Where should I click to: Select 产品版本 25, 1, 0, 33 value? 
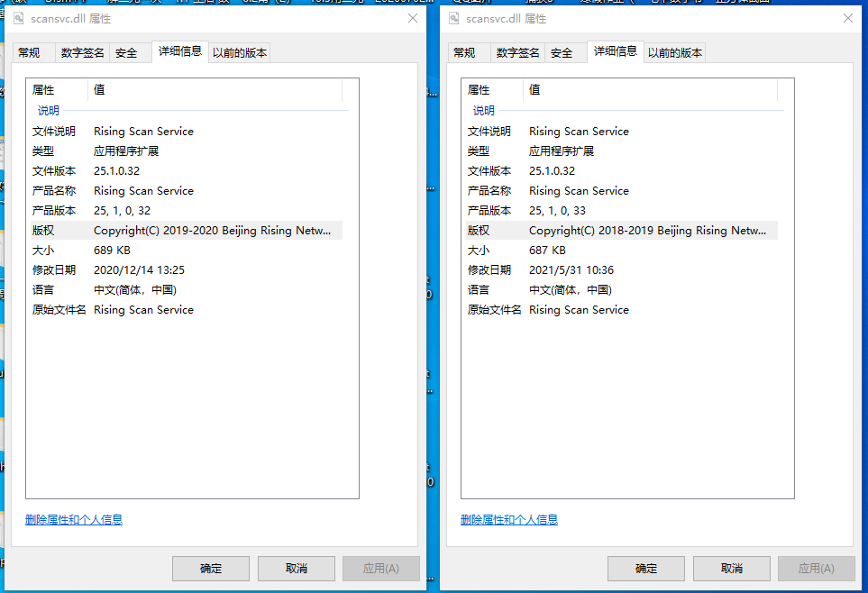(x=557, y=210)
